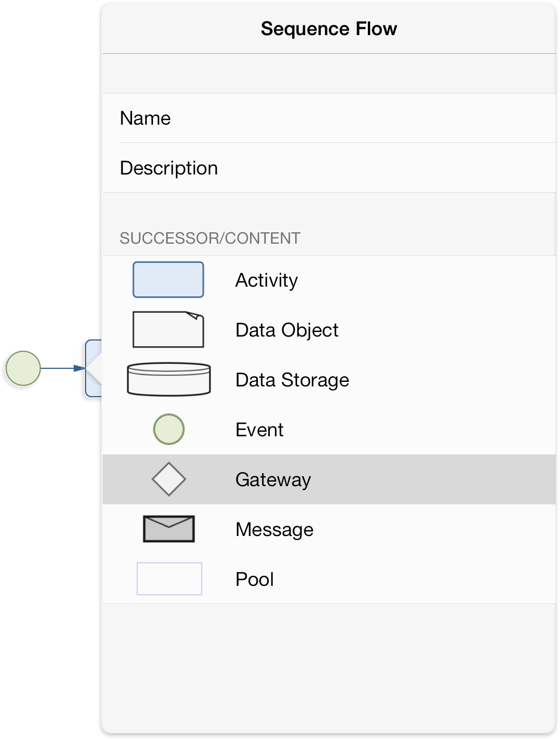The image size is (560, 740).
Task: Select the green start event on canvas
Action: (23, 368)
